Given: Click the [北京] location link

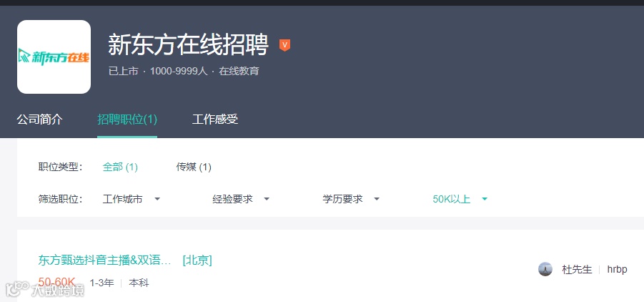Looking at the screenshot, I should [197, 260].
